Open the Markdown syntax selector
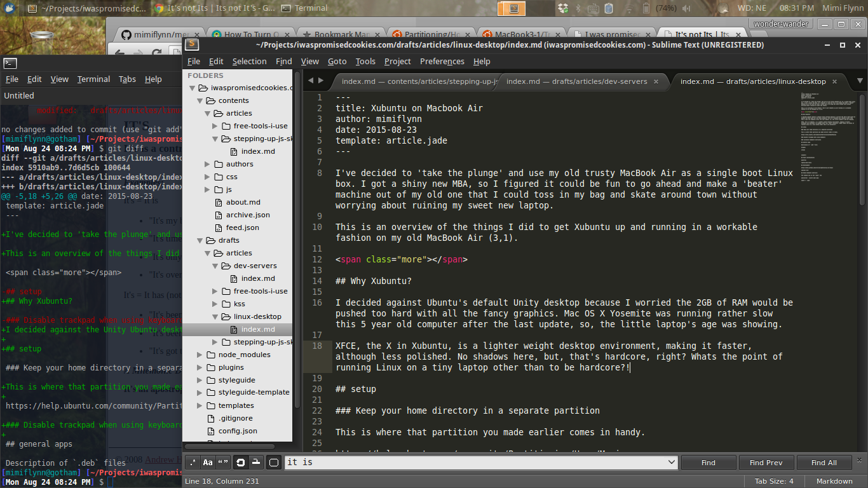868x488 pixels. [x=834, y=481]
